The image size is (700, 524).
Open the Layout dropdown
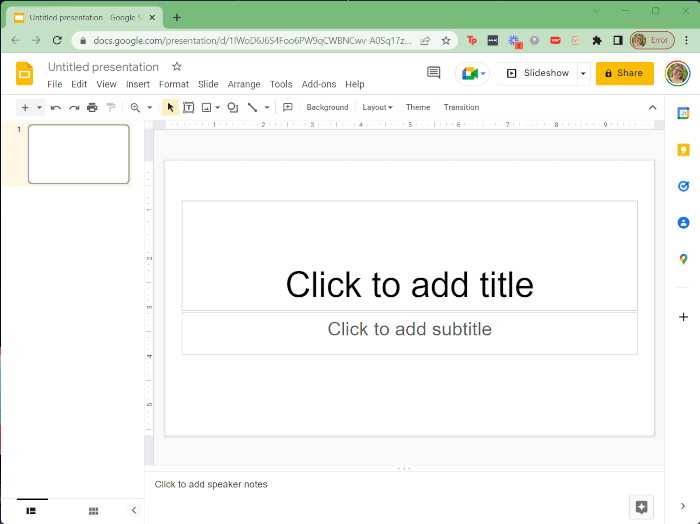(377, 108)
